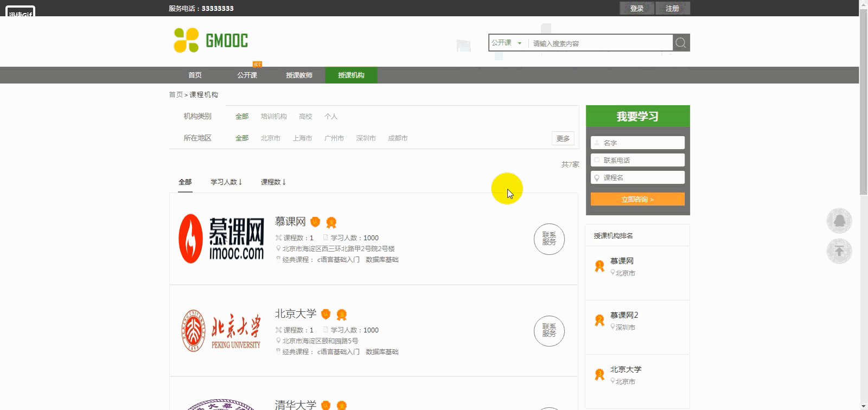The image size is (868, 410).
Task: Select 全部 in 所在地区 filter
Action: (x=242, y=138)
